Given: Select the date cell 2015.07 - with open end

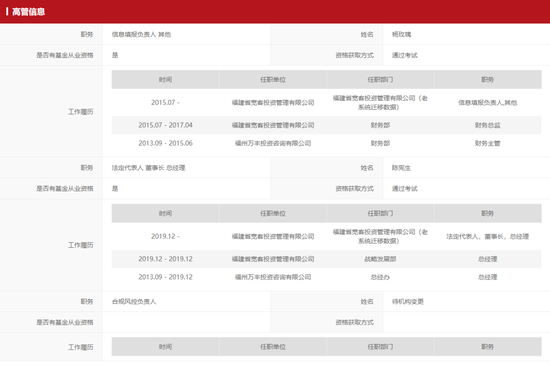Looking at the screenshot, I should coord(165,102).
